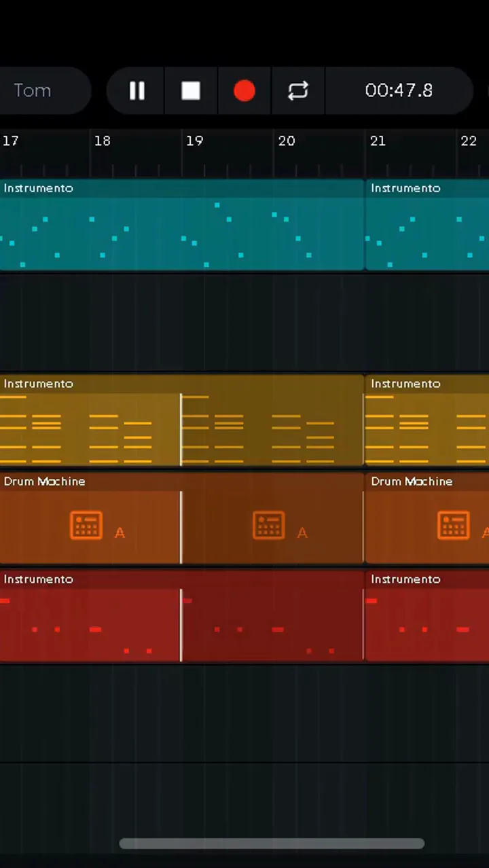489x868 pixels.
Task: Jump to bar 19 on ruler
Action: coord(194,141)
